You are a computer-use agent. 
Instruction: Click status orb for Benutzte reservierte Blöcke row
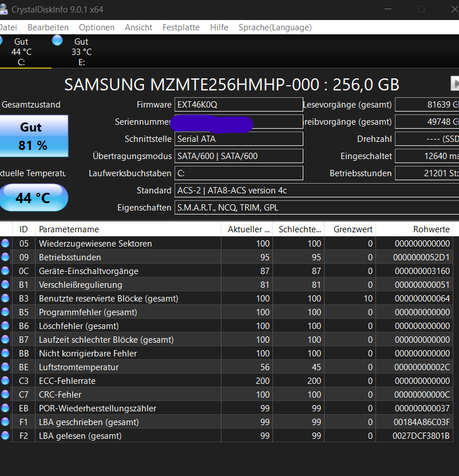pos(5,298)
